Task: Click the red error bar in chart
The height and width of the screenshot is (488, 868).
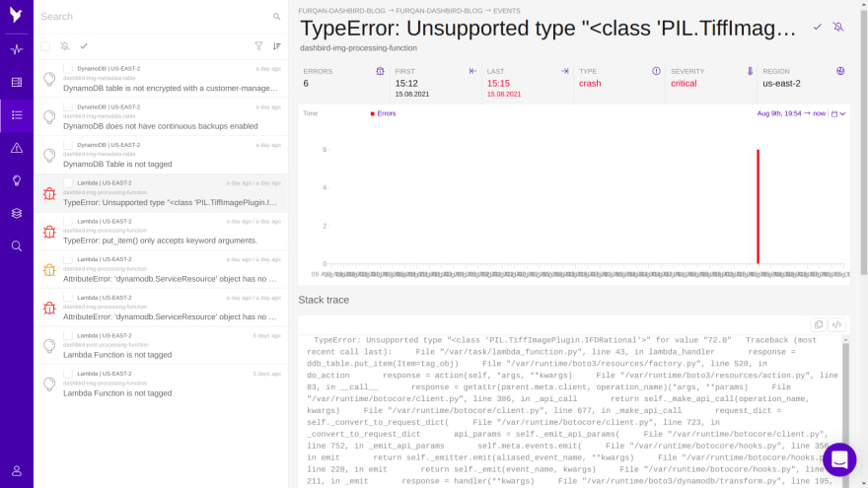Action: coord(758,206)
